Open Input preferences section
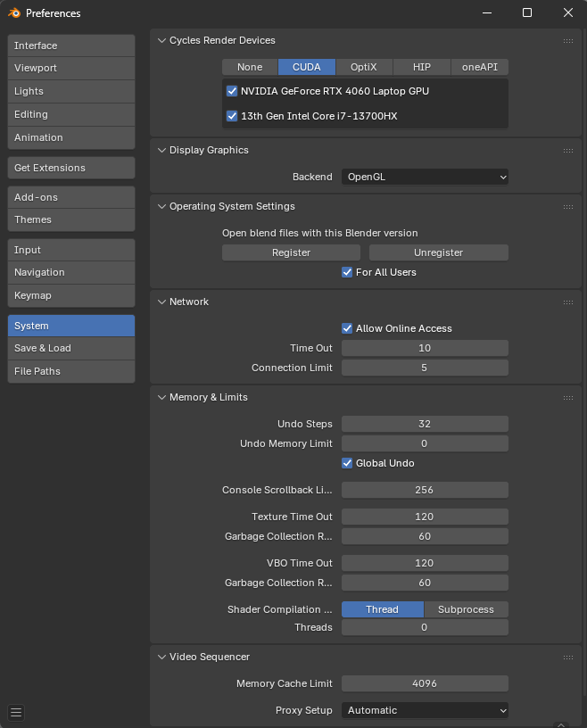This screenshot has height=728, width=587. (x=71, y=250)
